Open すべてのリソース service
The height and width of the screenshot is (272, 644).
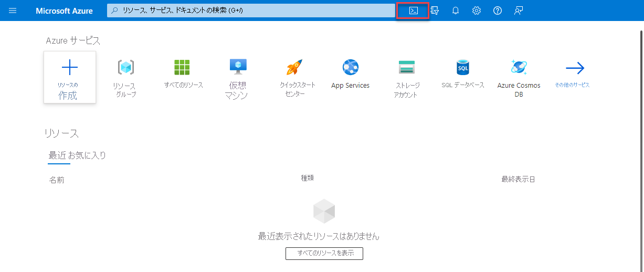(183, 74)
